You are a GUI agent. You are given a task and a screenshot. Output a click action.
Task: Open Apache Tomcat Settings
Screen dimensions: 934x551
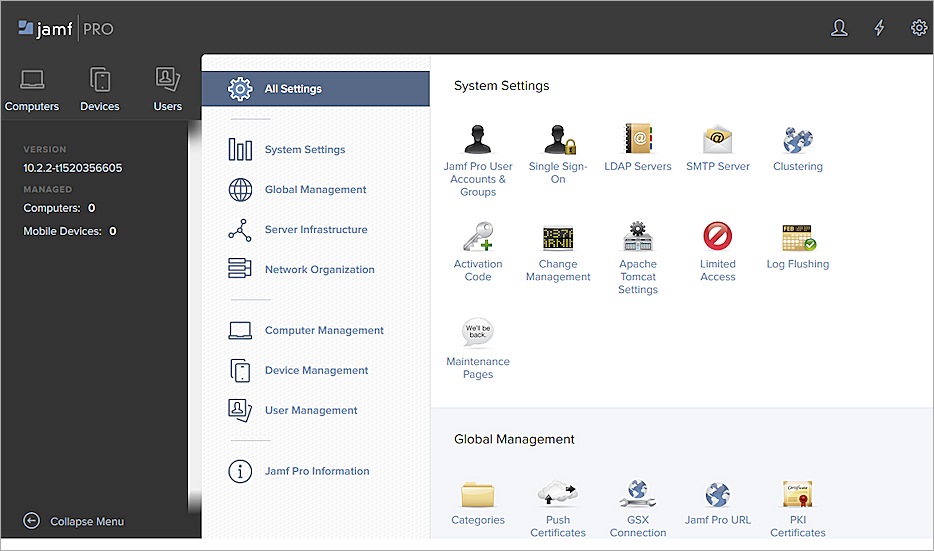pyautogui.click(x=638, y=238)
